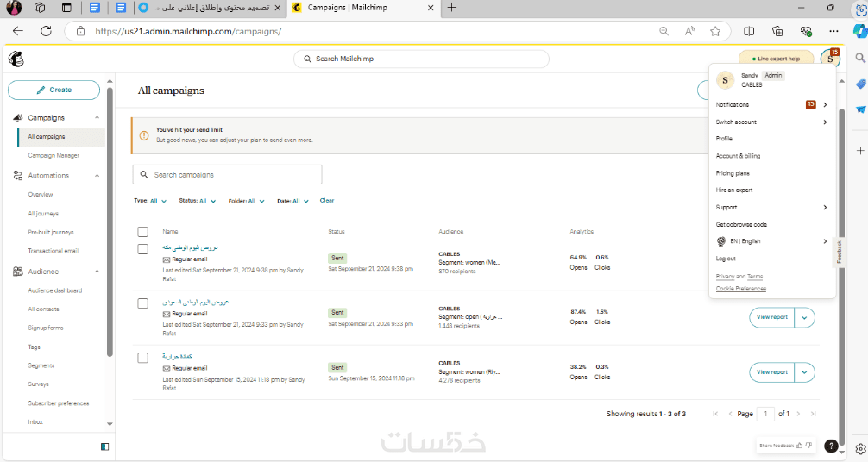The image size is (868, 462).
Task: Click the Edge sidebar search icon
Action: click(860, 58)
